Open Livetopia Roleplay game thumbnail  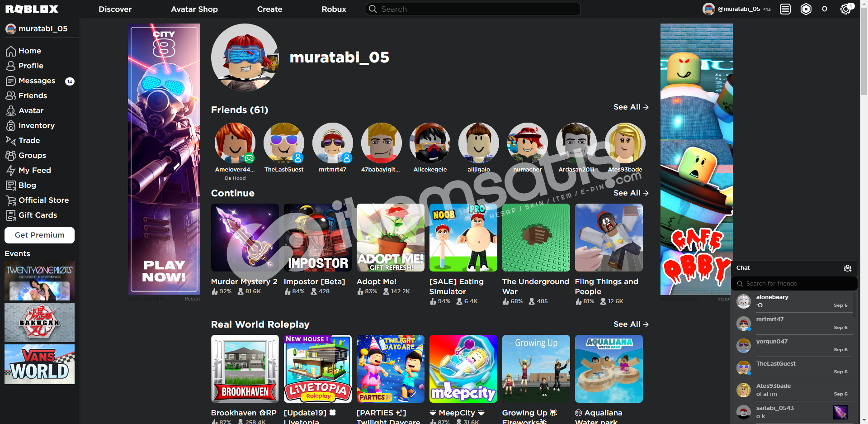pyautogui.click(x=318, y=369)
